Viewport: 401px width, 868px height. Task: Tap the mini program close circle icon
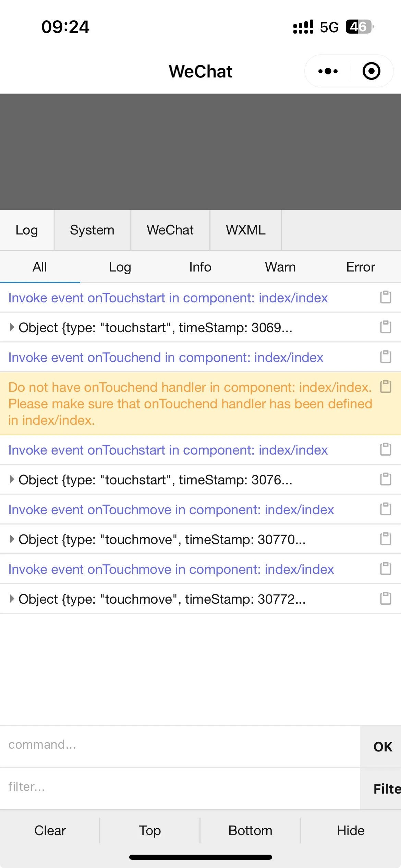tap(371, 71)
